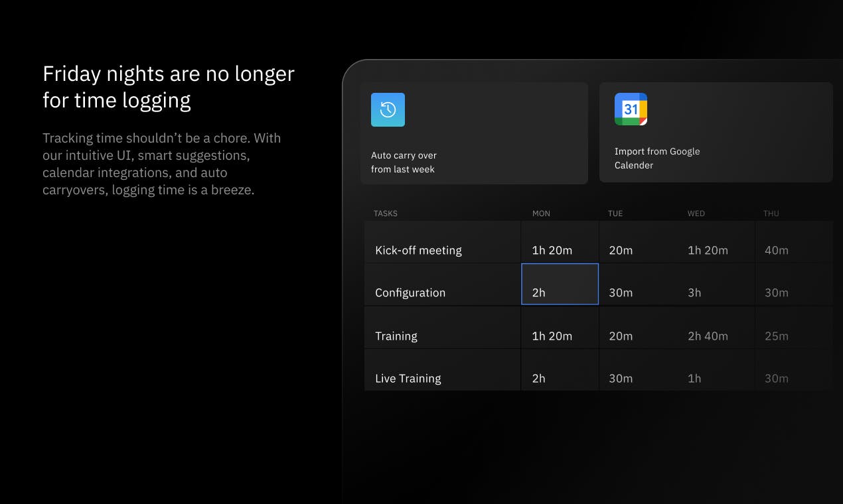Click Configuration Wednesday 3h cell

(x=716, y=284)
